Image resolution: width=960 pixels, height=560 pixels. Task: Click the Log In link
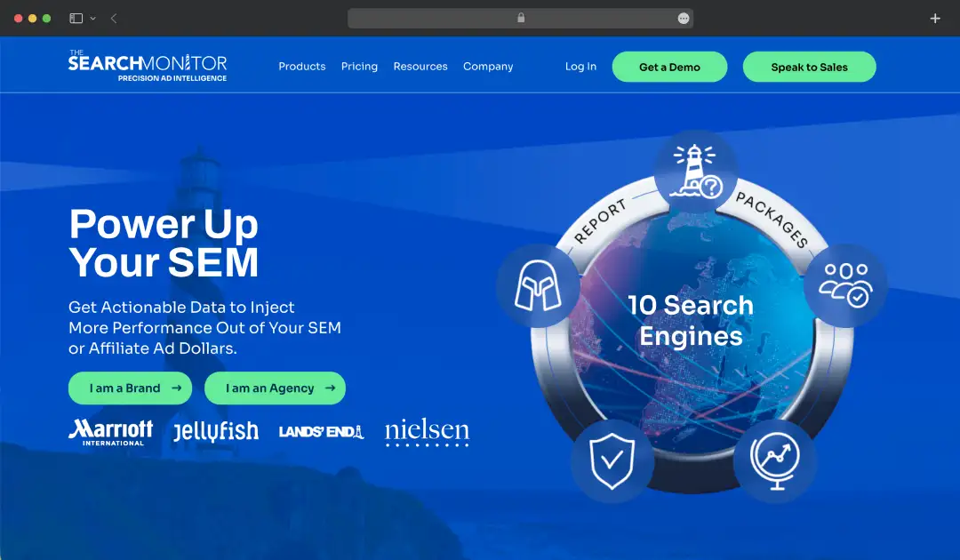coord(580,66)
